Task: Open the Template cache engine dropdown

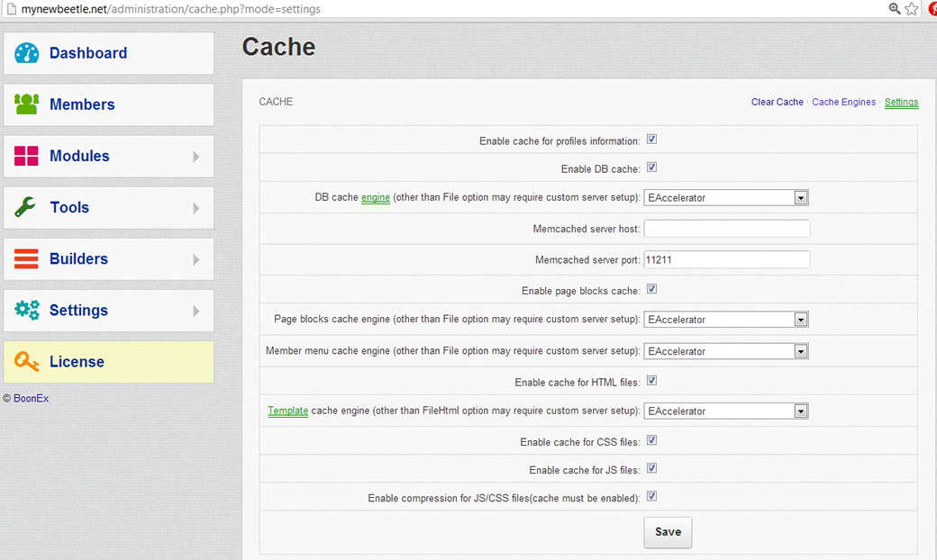Action: tap(726, 411)
